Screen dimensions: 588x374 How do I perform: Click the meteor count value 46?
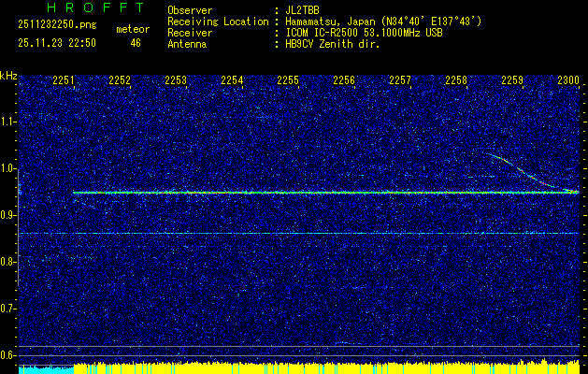(x=136, y=42)
